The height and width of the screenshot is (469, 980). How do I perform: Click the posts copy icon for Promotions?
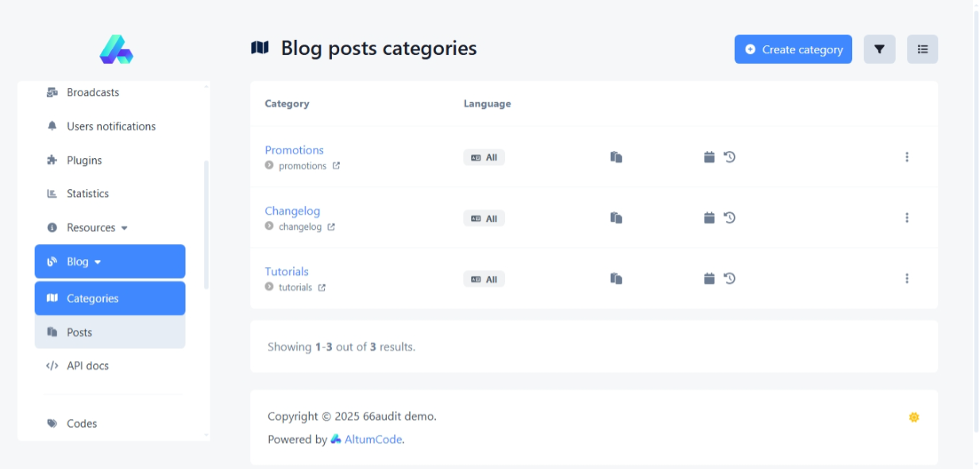pyautogui.click(x=615, y=157)
